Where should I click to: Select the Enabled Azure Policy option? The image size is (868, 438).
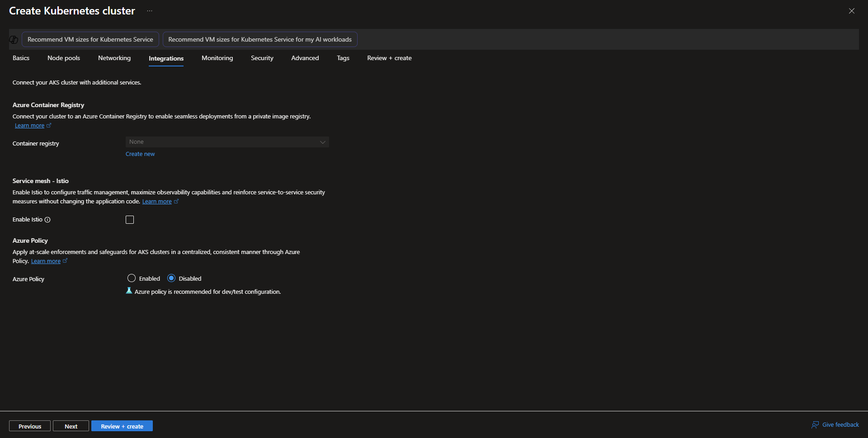point(132,278)
